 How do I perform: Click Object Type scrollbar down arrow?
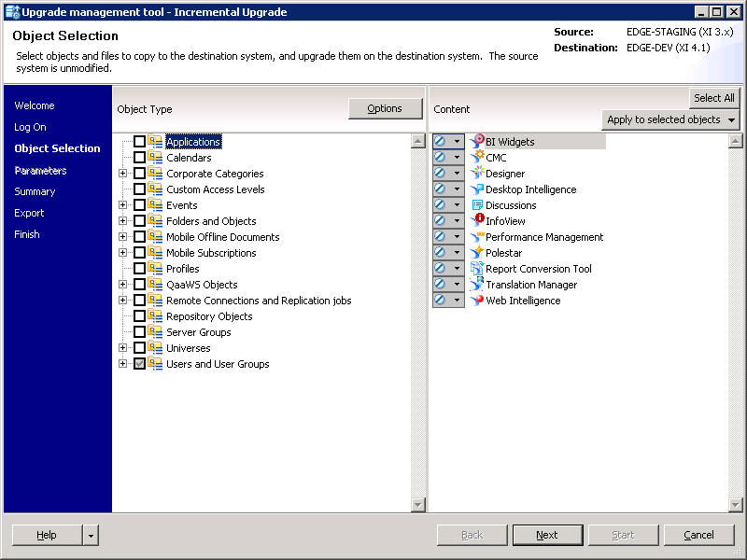coord(417,504)
